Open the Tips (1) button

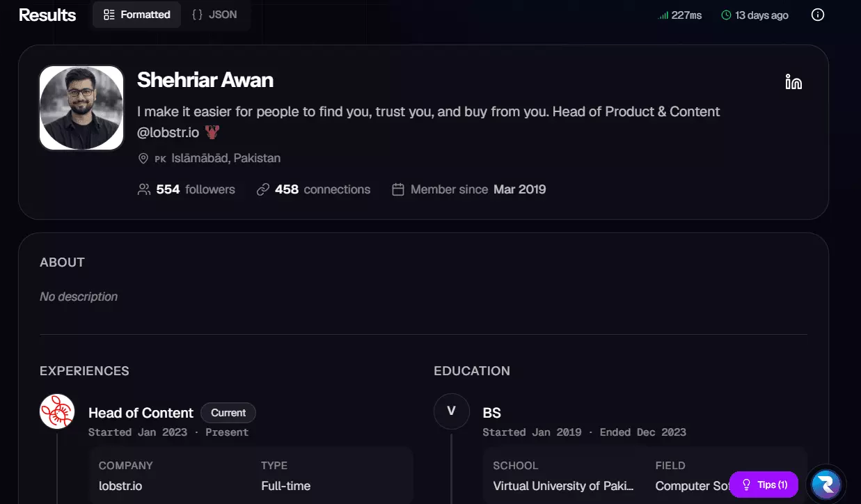764,485
